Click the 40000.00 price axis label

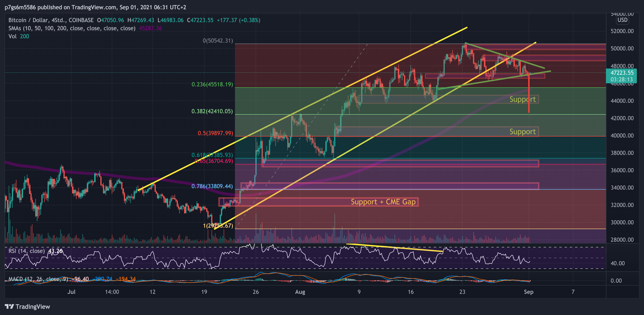tap(622, 136)
